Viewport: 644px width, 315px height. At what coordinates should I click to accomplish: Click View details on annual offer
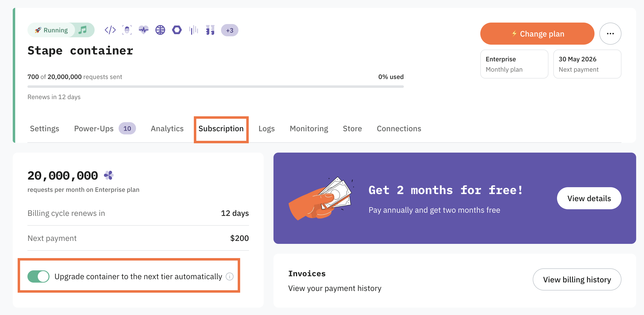pos(589,198)
